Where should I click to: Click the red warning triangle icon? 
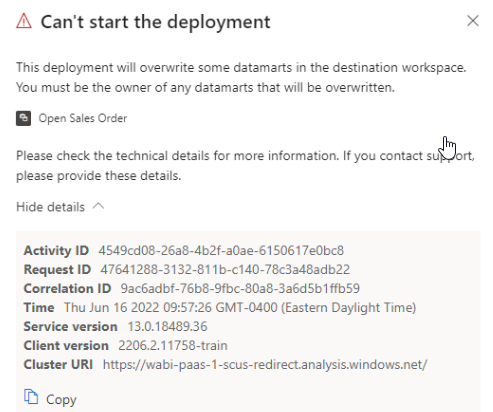click(x=24, y=21)
